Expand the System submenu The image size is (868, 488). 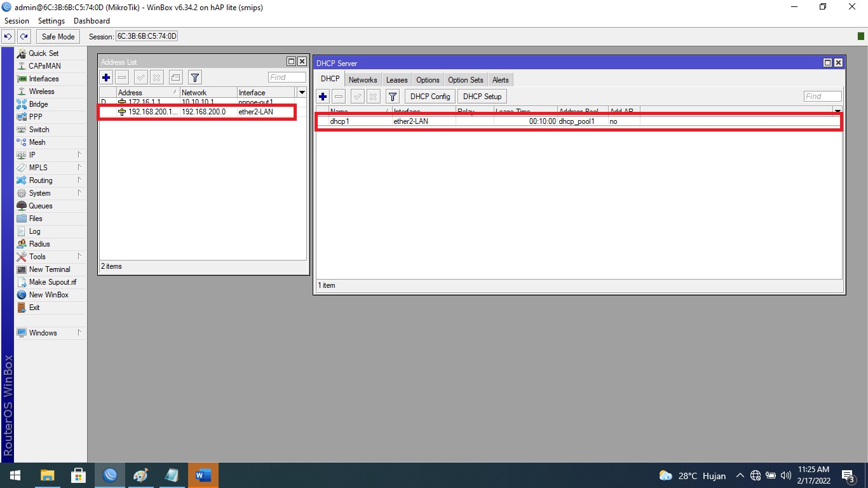tap(50, 193)
